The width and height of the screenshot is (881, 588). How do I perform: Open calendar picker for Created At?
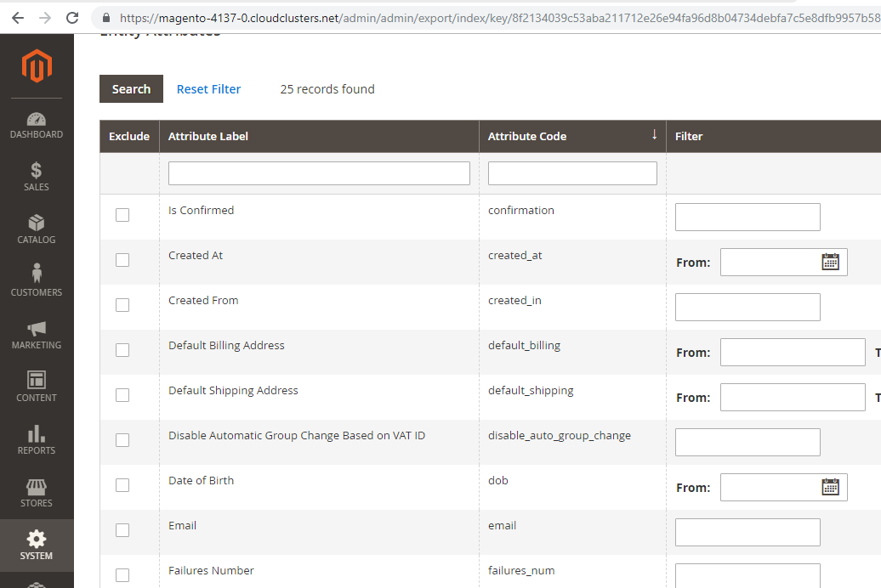pos(830,262)
